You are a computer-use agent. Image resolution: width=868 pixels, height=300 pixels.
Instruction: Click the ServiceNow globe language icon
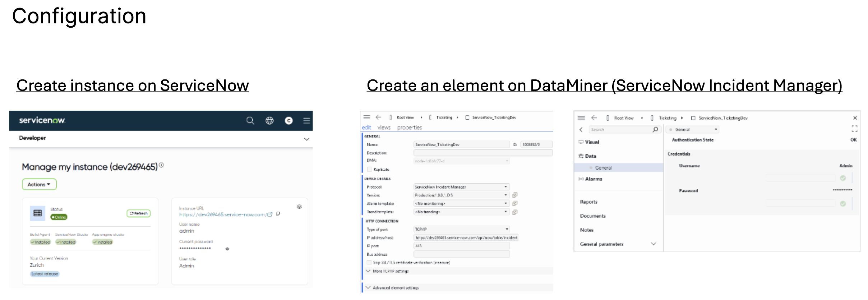pyautogui.click(x=269, y=121)
